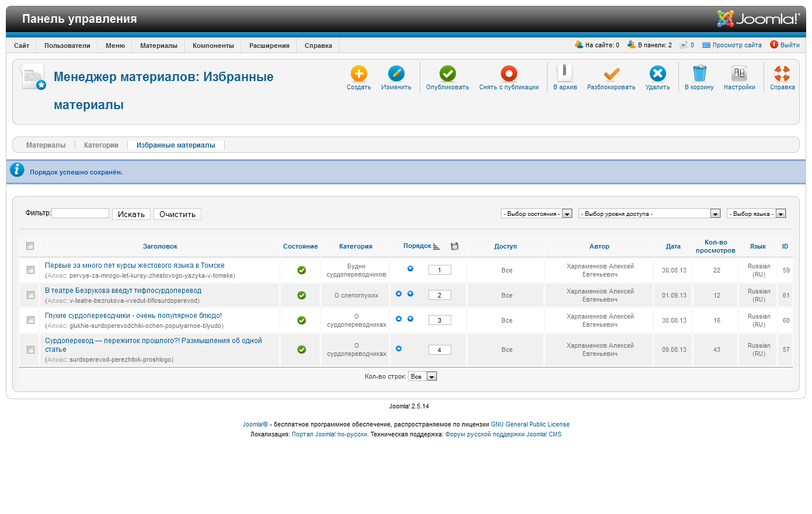Click the Удалить blue X icon

(x=658, y=74)
